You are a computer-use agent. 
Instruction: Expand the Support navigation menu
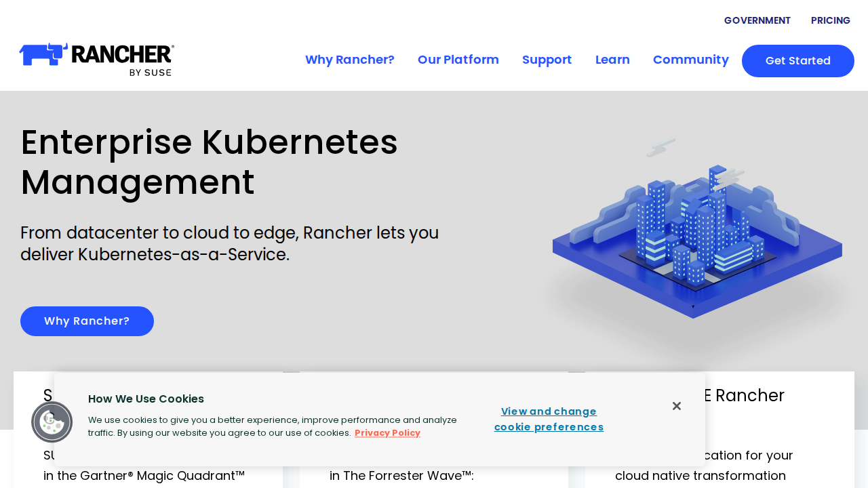click(547, 60)
